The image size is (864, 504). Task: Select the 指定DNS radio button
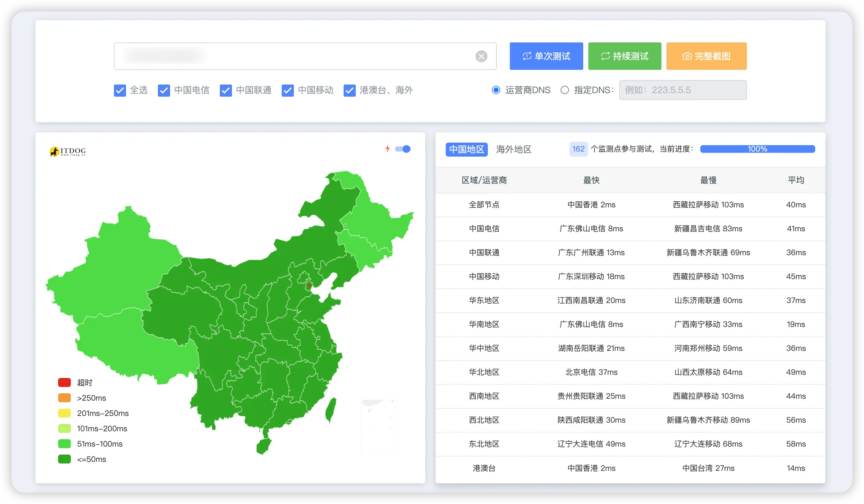click(564, 90)
